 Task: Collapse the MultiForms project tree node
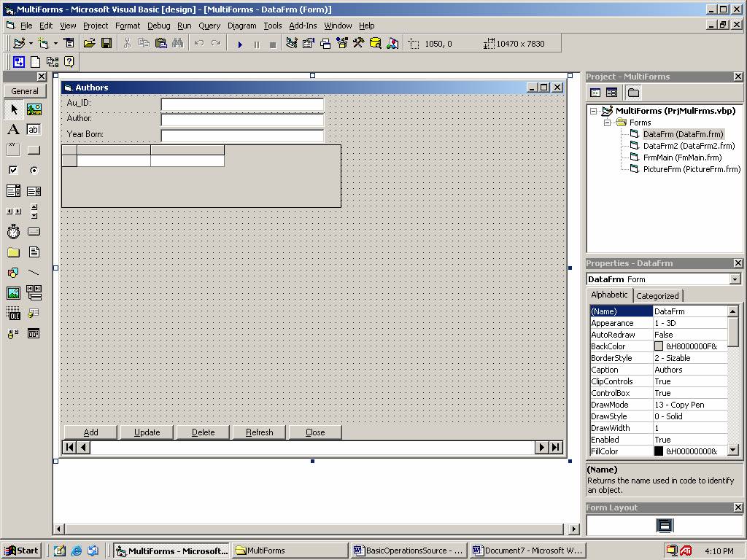(594, 111)
